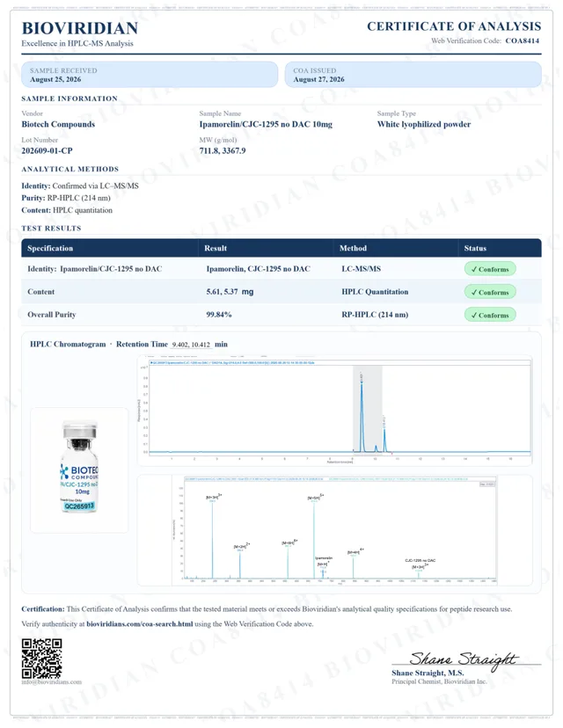The image size is (563, 728).
Task: Click the TEST RESULTS section heading
Action: [51, 229]
